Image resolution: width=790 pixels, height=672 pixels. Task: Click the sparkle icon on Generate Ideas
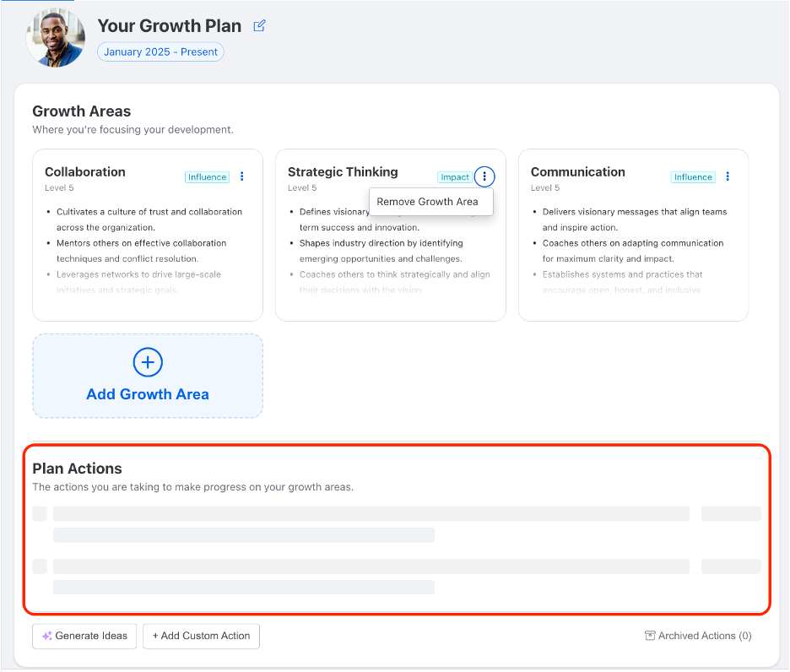click(47, 636)
